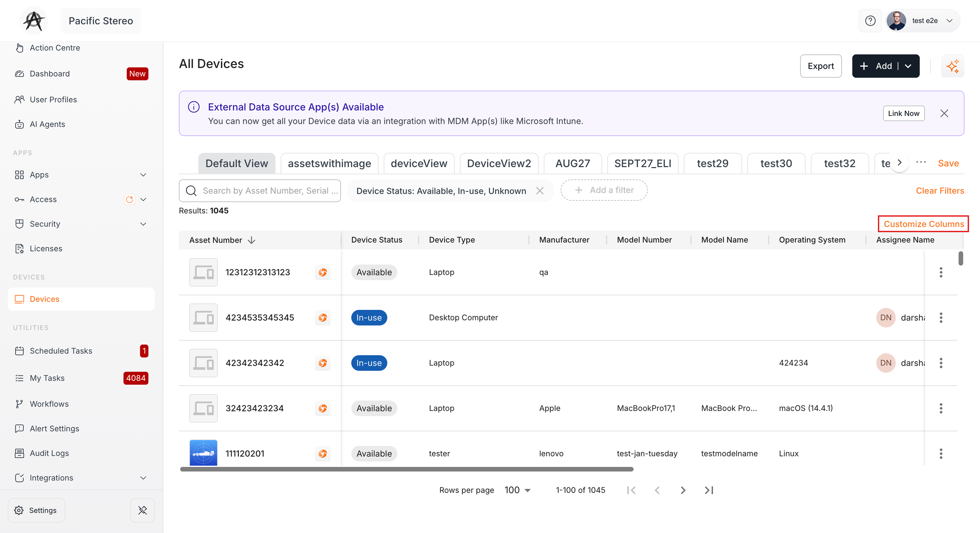Go to the first page of results
Viewport: 980px width, 533px height.
[631, 490]
